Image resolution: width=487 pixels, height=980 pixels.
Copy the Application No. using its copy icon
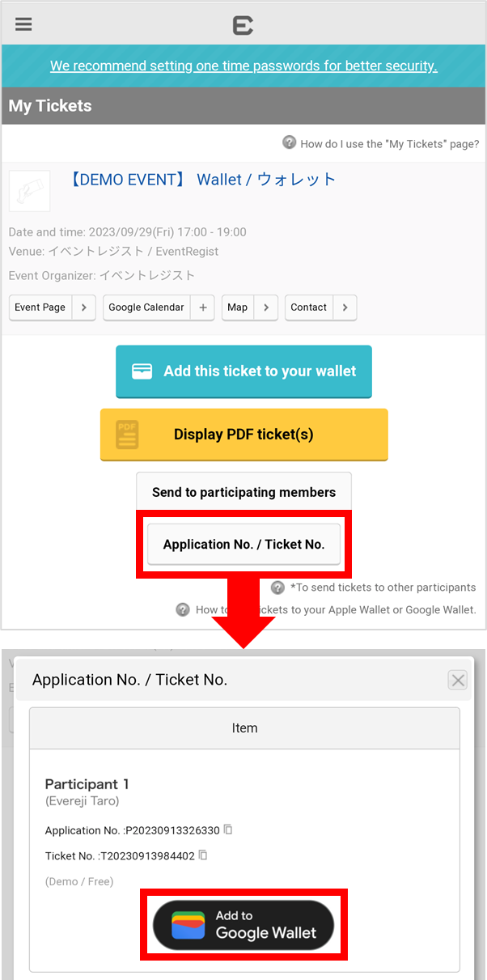(227, 830)
